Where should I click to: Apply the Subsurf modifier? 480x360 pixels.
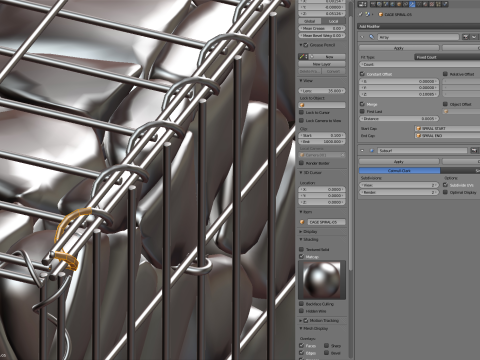point(399,162)
